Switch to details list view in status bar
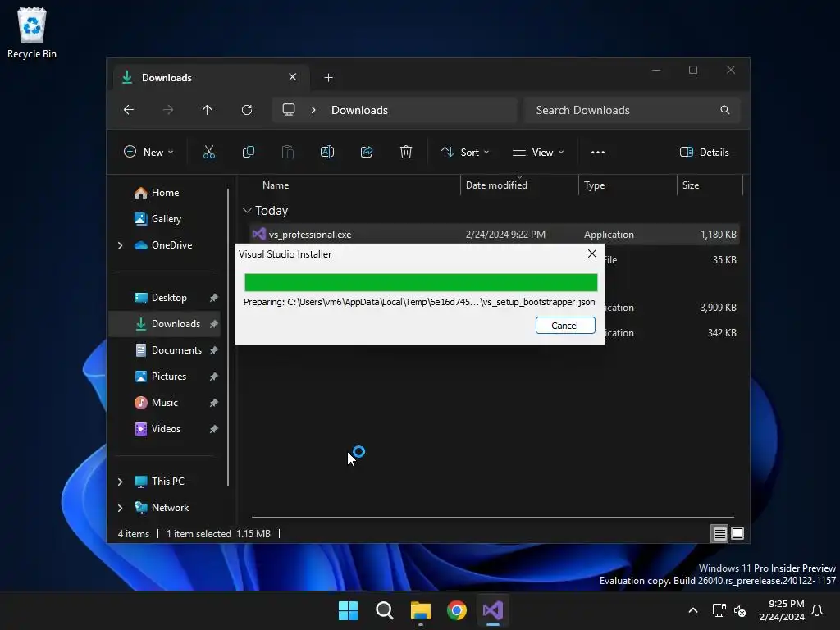This screenshot has width=840, height=630. click(719, 533)
